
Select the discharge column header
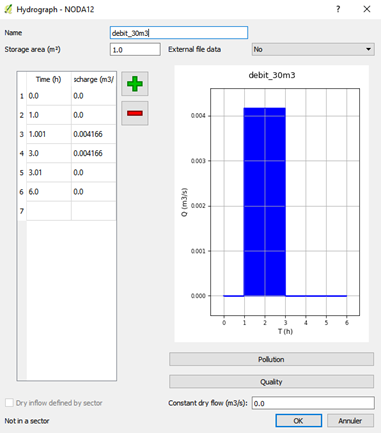coord(94,79)
